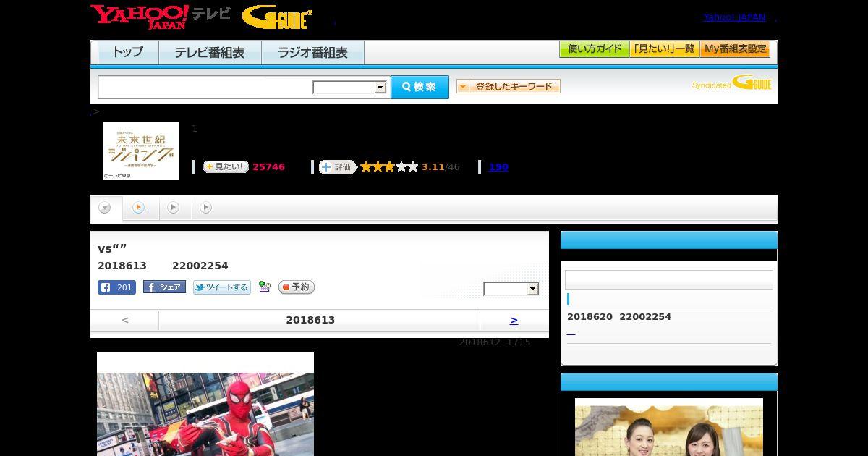Open the 「見たい!」一覧 list

(664, 49)
